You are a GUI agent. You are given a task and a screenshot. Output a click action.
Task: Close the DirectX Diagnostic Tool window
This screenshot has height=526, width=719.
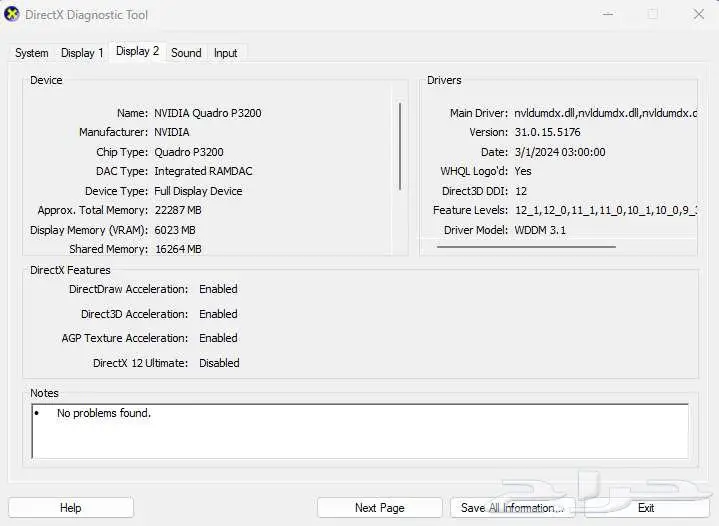pos(698,14)
